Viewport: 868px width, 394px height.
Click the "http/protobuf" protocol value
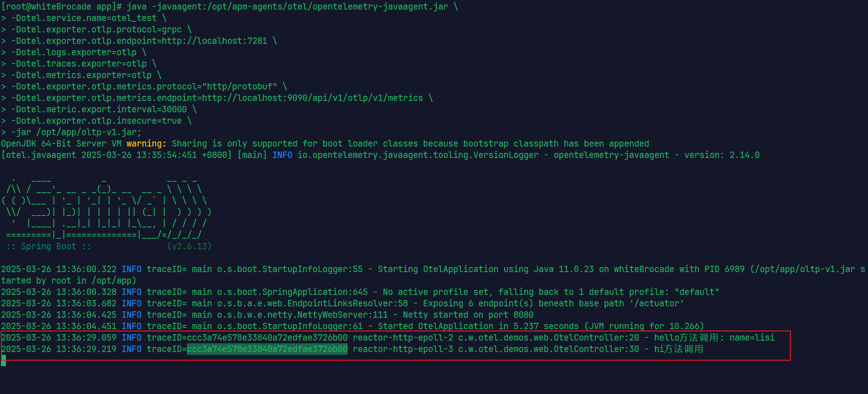coord(240,87)
